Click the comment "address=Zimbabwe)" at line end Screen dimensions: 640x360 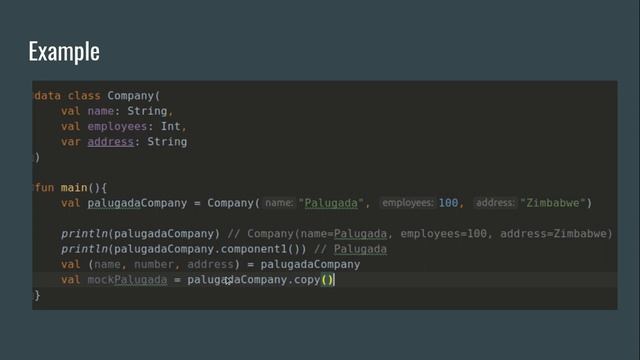tap(556, 234)
